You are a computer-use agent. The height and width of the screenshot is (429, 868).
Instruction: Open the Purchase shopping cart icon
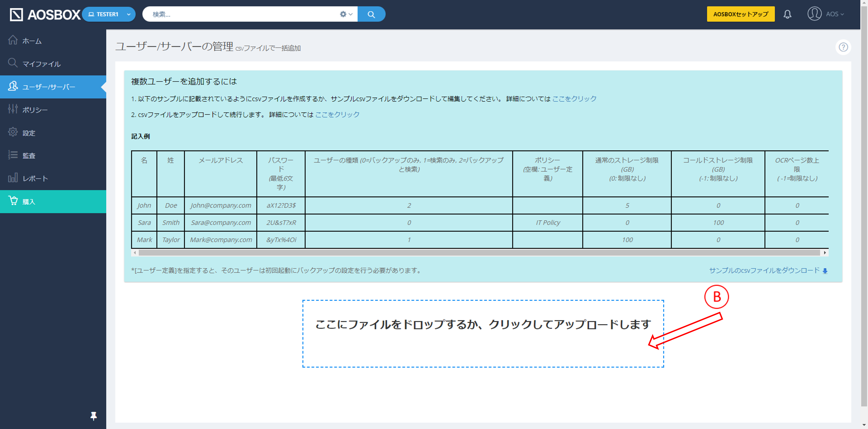(13, 201)
